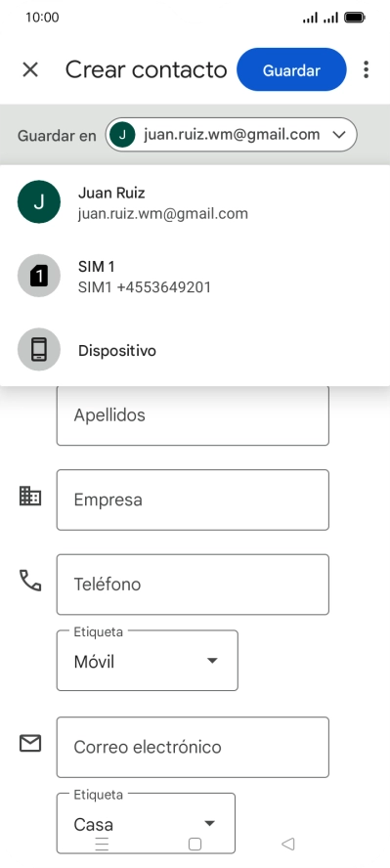Image resolution: width=390 pixels, height=868 pixels.
Task: Tap Android home square button
Action: (195, 844)
